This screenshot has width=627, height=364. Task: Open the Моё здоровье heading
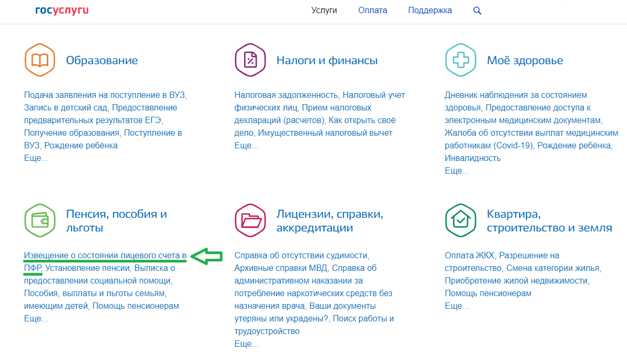(x=524, y=60)
